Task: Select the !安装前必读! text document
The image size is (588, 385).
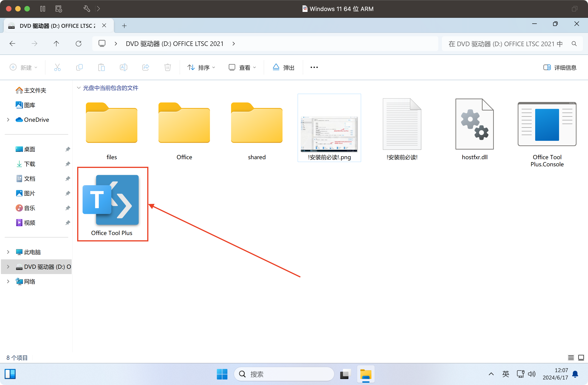Action: click(402, 124)
